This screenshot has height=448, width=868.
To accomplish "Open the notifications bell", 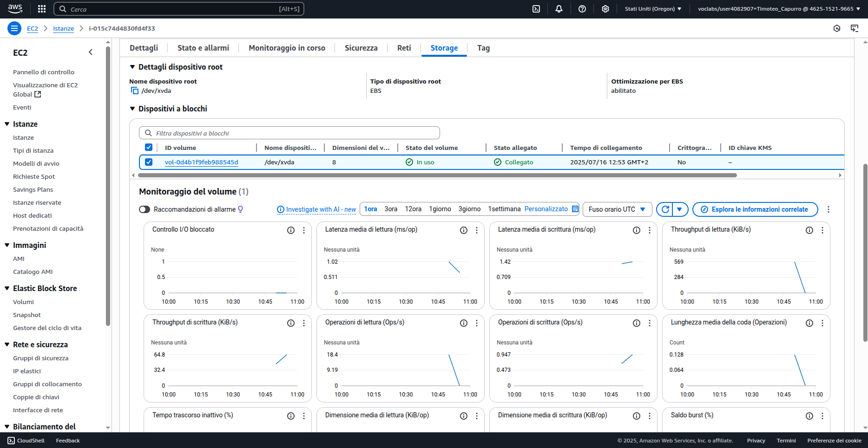I will pyautogui.click(x=559, y=9).
